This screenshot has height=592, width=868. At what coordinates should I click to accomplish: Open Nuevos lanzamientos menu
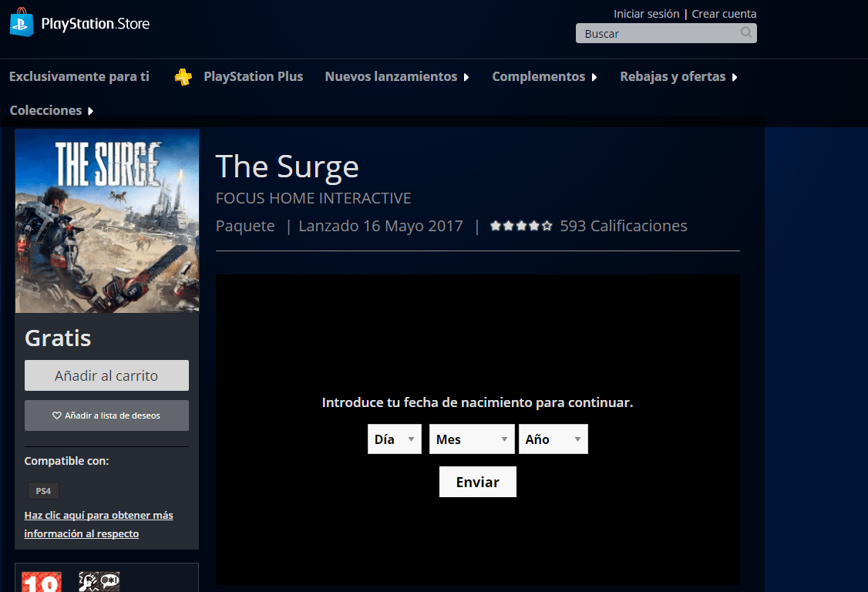coord(391,76)
